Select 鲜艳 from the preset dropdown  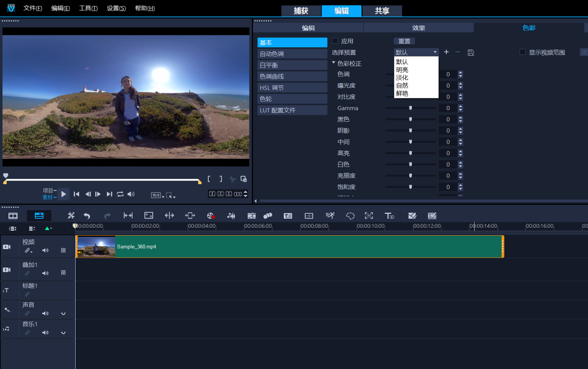[402, 93]
